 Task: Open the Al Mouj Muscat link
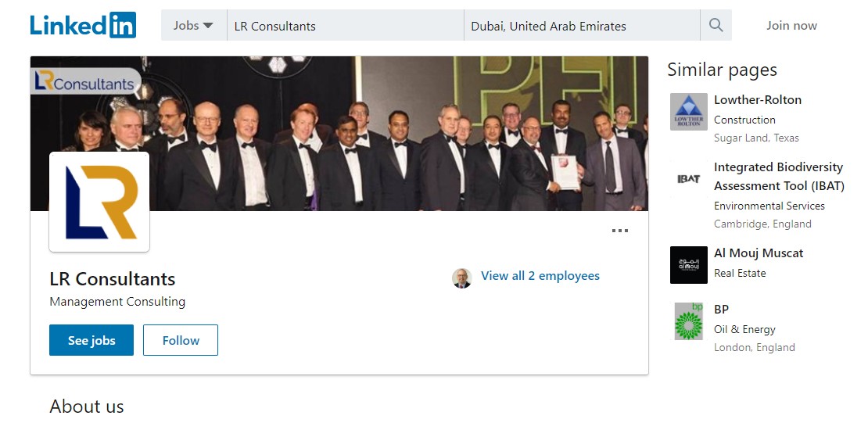tap(759, 253)
